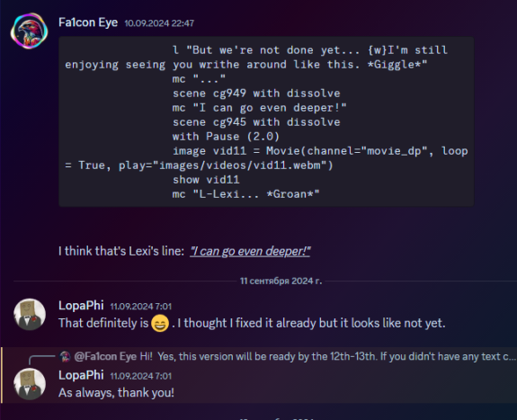Select the "I think that's Lexi's line:" message
Image resolution: width=517 pixels, height=420 pixels.
click(x=121, y=251)
